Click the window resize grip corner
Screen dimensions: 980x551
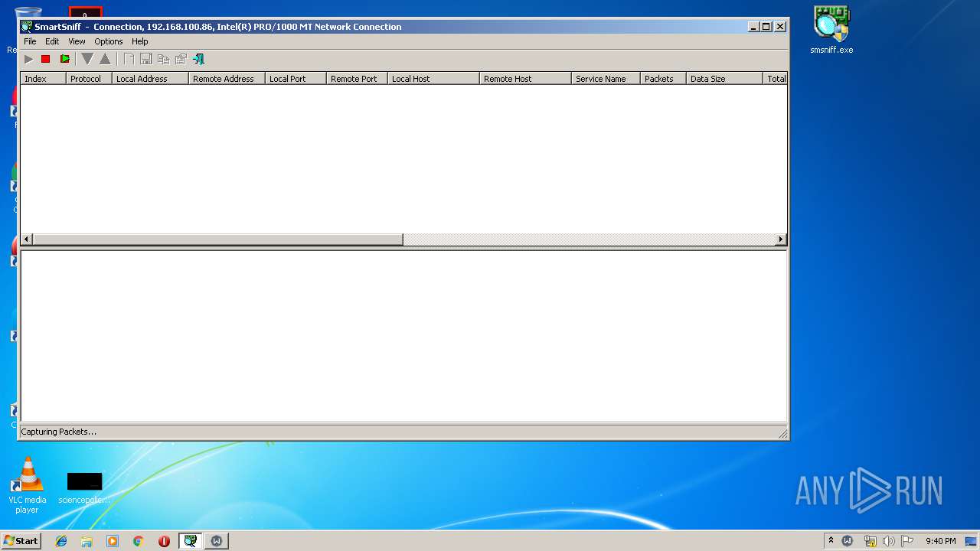[782, 433]
